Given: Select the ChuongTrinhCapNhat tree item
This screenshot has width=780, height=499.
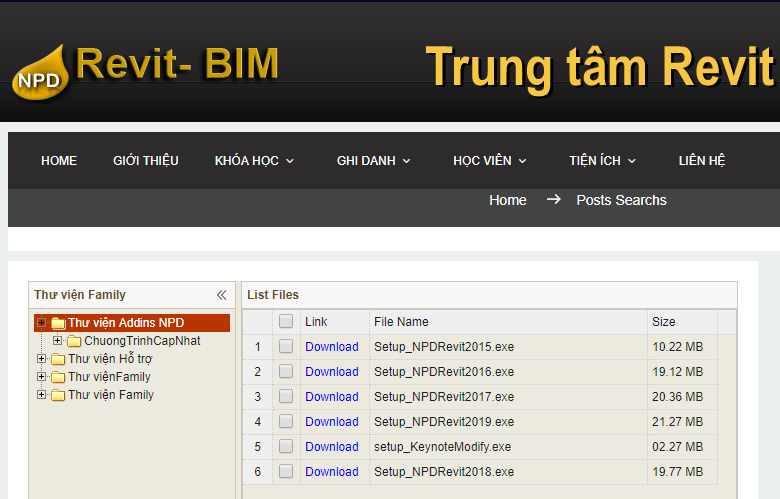Looking at the screenshot, I should (x=142, y=341).
